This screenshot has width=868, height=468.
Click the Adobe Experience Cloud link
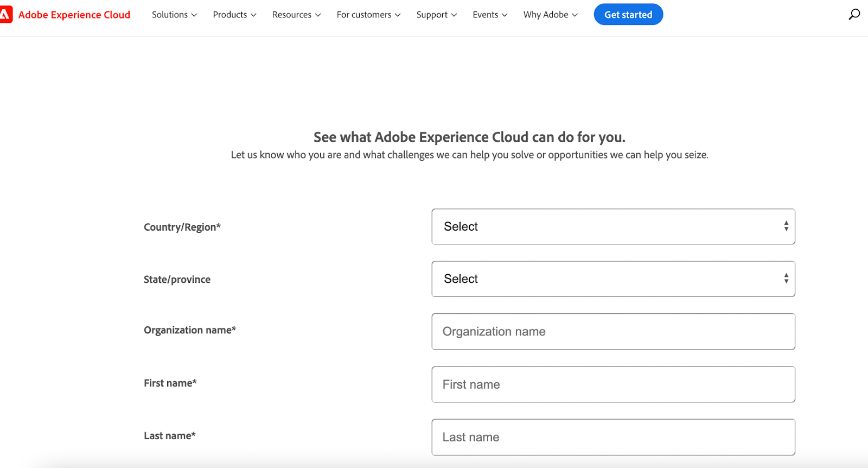click(x=74, y=15)
